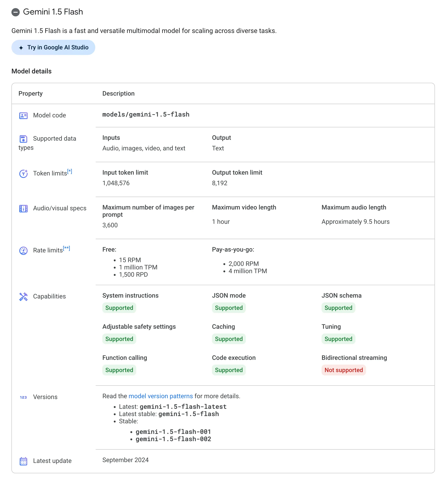Open the model version patterns link
448x482 pixels.
[x=160, y=396]
